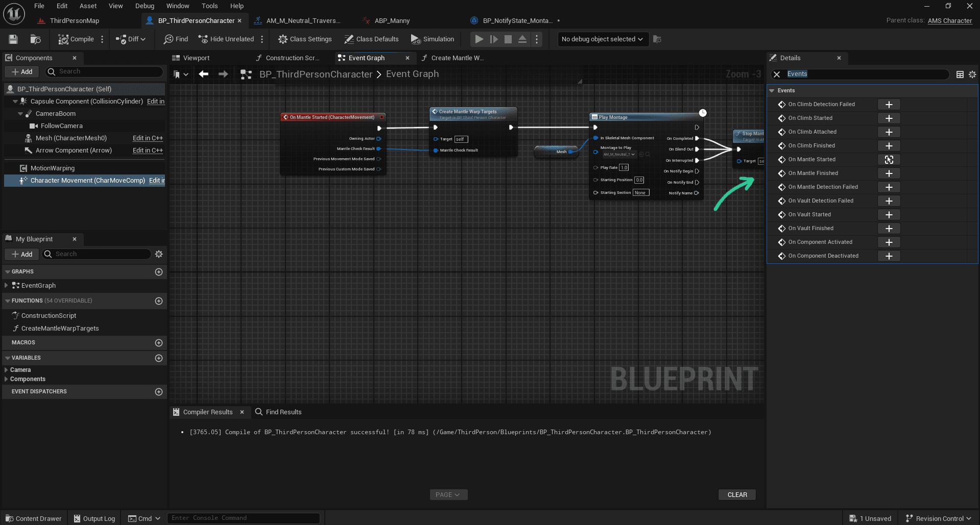Close the Event Graph tab
The width and height of the screenshot is (980, 525).
408,58
